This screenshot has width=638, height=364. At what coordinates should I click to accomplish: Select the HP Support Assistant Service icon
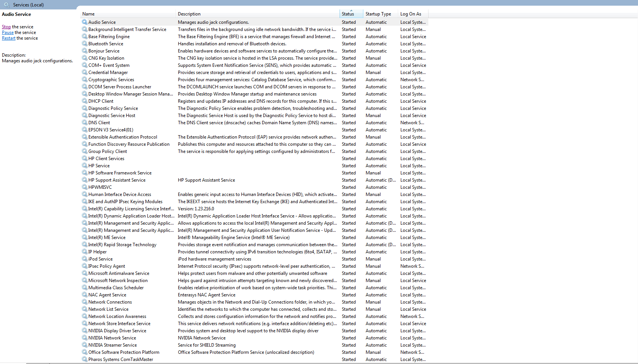pos(85,180)
